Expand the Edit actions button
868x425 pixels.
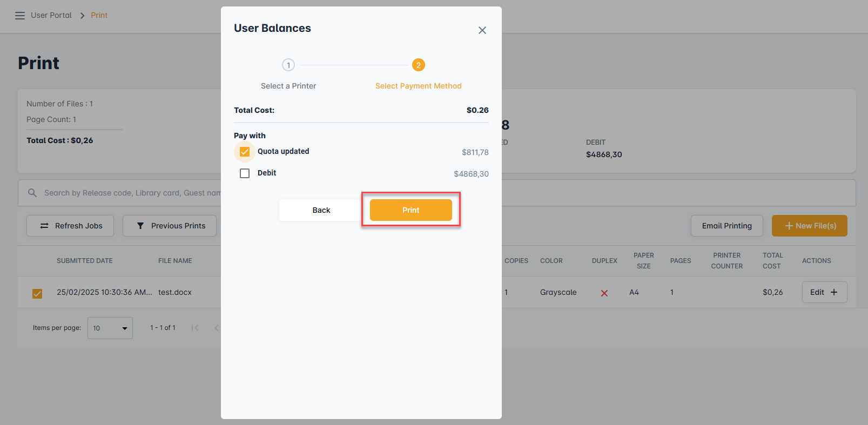(824, 292)
